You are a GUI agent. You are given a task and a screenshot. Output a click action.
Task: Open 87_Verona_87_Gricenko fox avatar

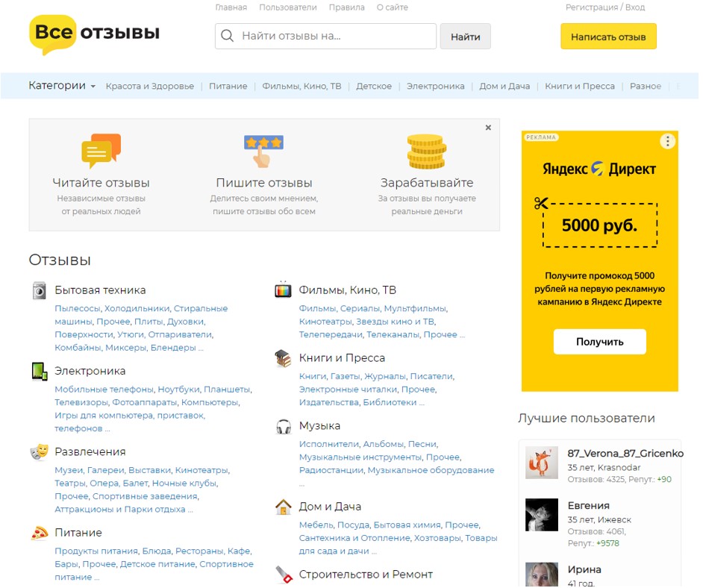click(x=542, y=463)
